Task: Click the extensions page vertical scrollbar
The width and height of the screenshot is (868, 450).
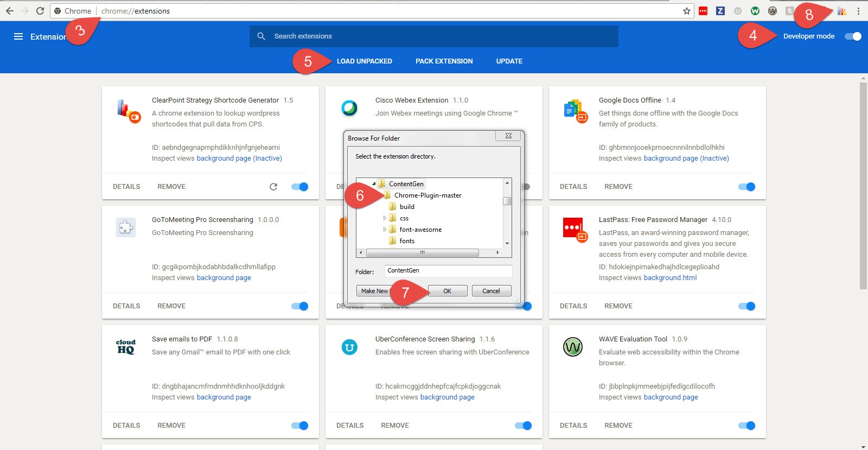Action: 863,186
